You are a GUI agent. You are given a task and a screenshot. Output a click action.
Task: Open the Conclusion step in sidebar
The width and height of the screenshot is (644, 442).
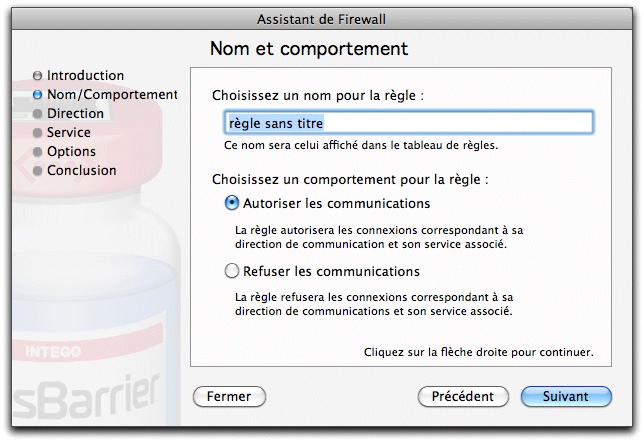(x=81, y=170)
